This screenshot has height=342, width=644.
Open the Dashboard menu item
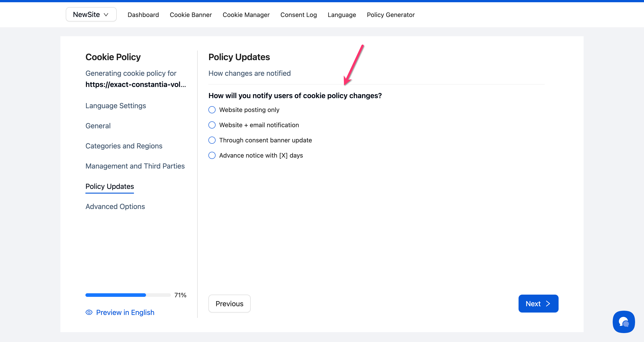pyautogui.click(x=143, y=15)
